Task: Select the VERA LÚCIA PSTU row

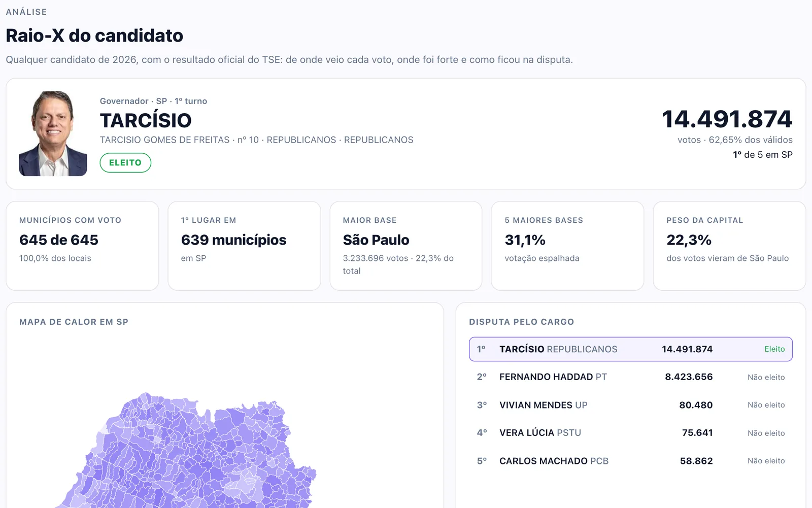Action: tap(630, 433)
